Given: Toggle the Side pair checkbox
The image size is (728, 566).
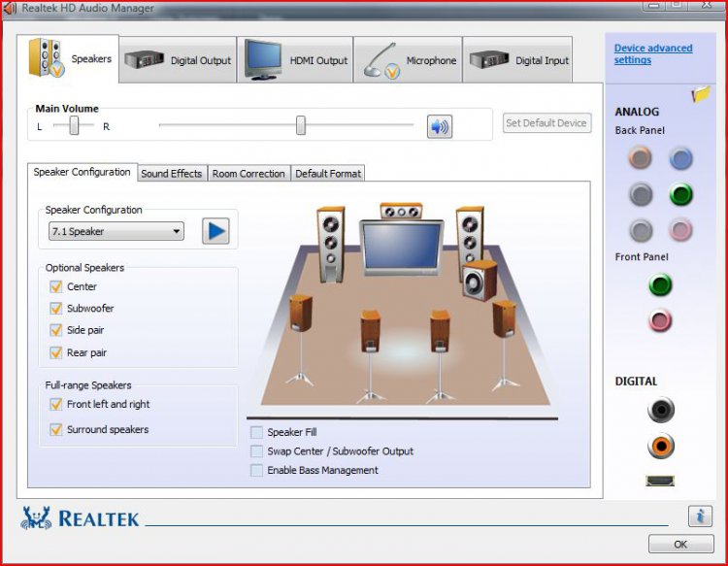Looking at the screenshot, I should pos(56,330).
